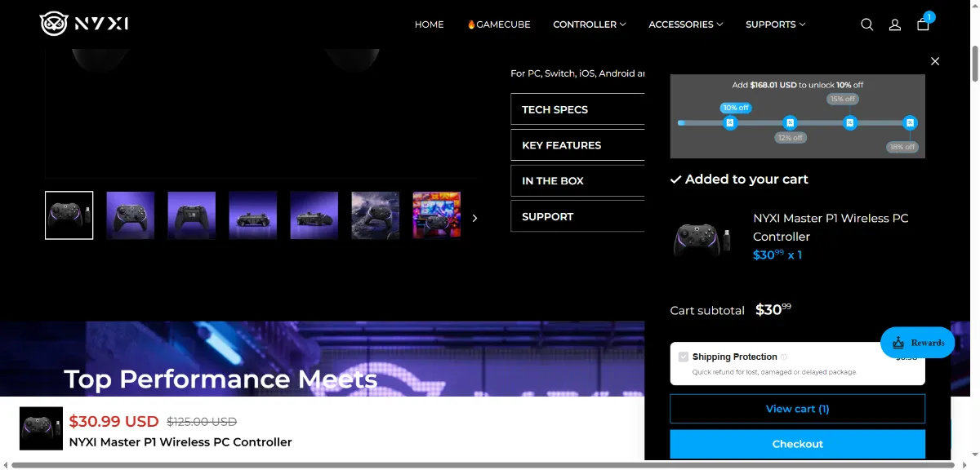Screen dimensions: 980x470
Task: Click the crossed-out $125.00 USD price
Action: [x=202, y=422]
